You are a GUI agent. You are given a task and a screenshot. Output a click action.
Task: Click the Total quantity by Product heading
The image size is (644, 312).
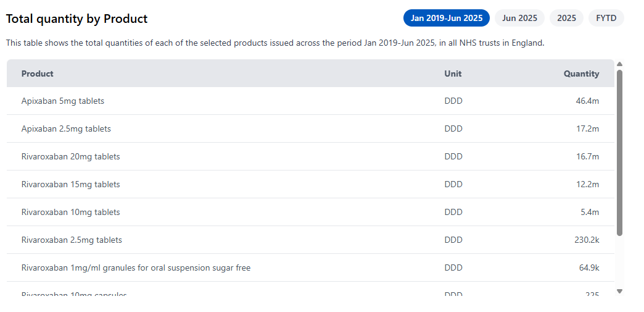(77, 19)
